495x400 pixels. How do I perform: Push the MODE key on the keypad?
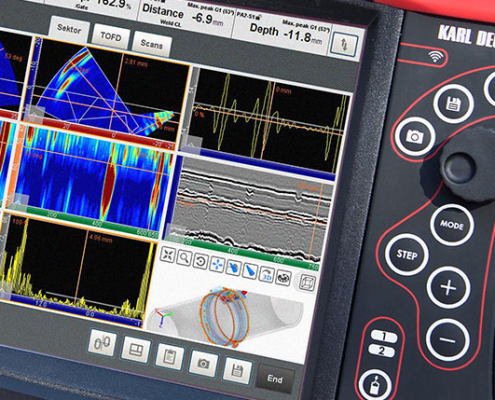(x=452, y=225)
